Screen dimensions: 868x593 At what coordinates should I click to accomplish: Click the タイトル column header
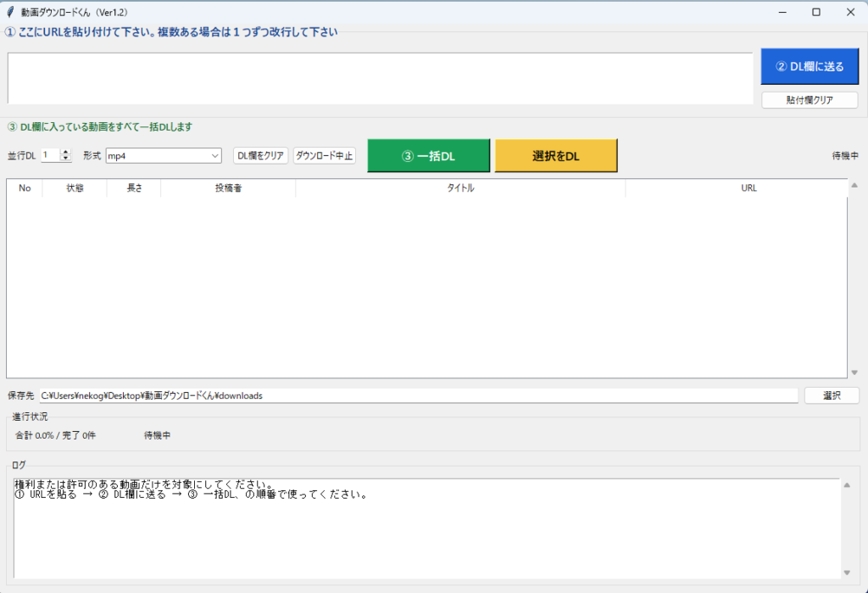click(460, 187)
